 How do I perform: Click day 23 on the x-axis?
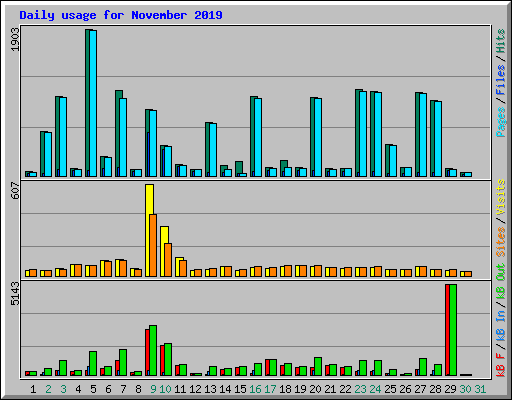point(360,389)
